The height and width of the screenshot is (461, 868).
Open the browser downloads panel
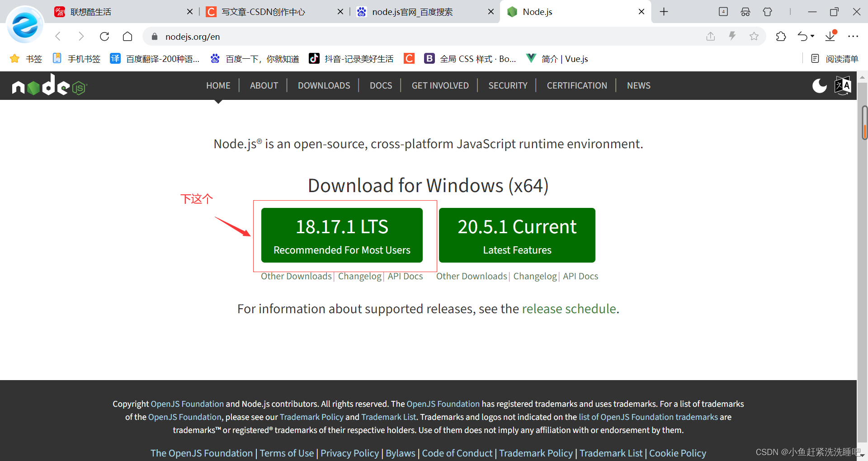830,36
